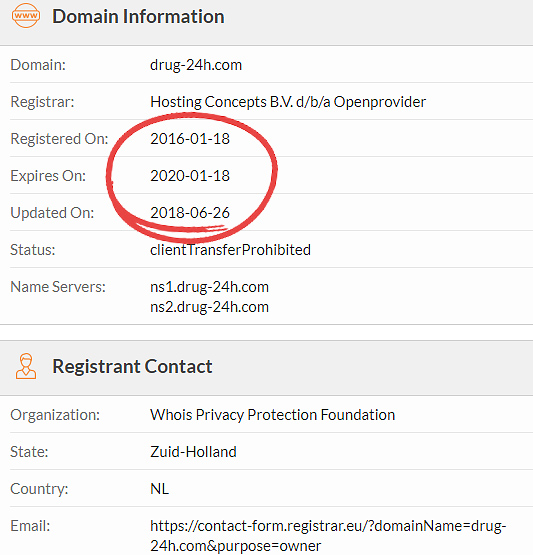This screenshot has width=533, height=555.
Task: Open the contact-form.registrar.eu email link
Action: (328, 536)
